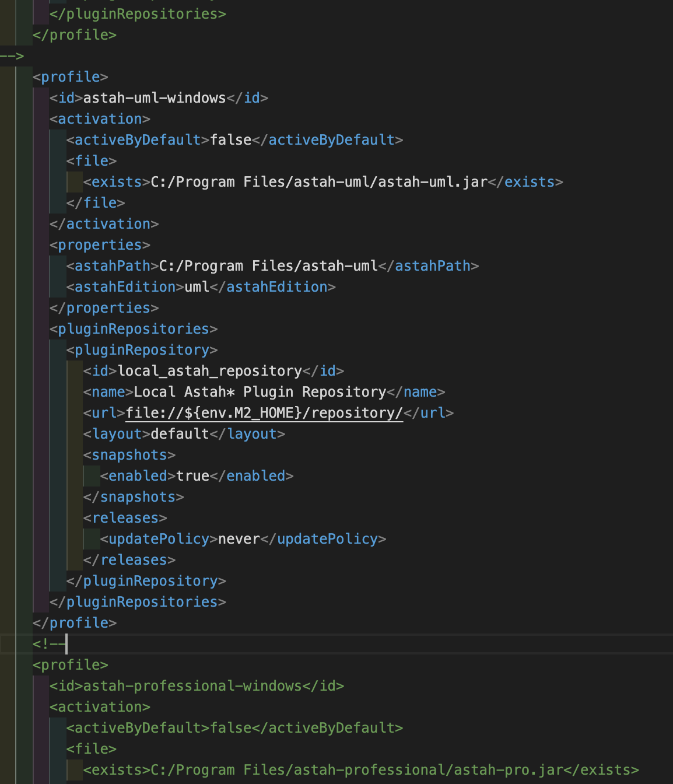Click the opening <snapshots> tag
The width and height of the screenshot is (673, 784).
click(x=129, y=454)
